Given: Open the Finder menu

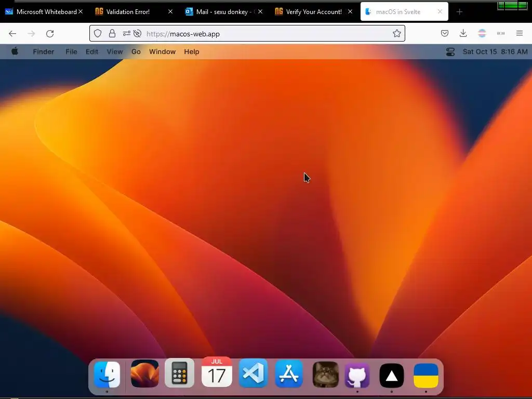Looking at the screenshot, I should point(44,51).
